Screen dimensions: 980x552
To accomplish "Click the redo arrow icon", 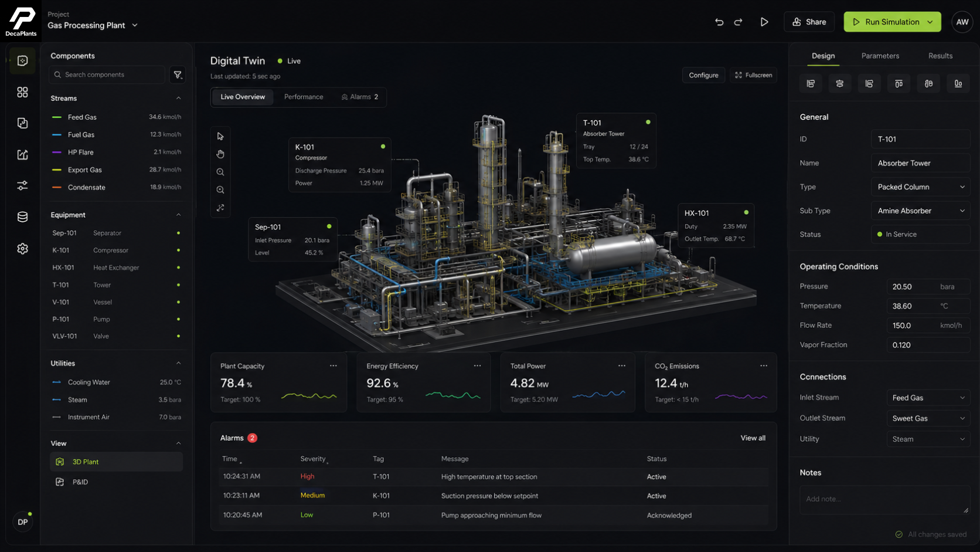I will (x=739, y=22).
